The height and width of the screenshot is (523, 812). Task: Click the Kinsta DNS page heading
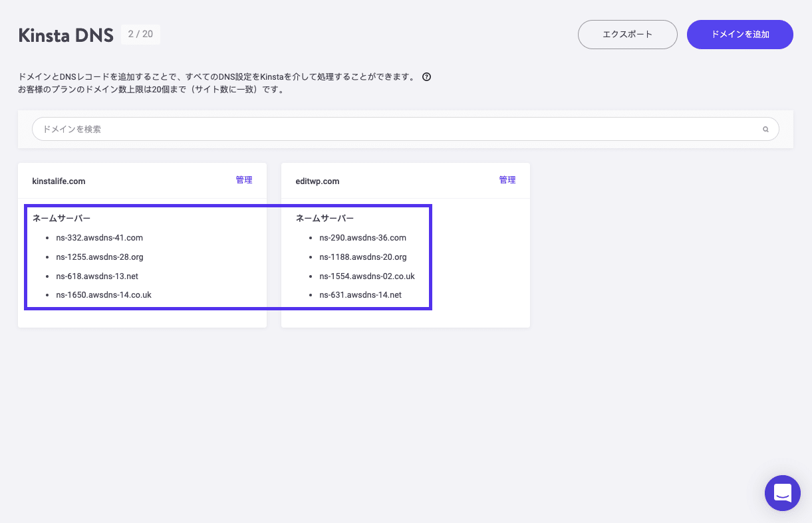[66, 35]
